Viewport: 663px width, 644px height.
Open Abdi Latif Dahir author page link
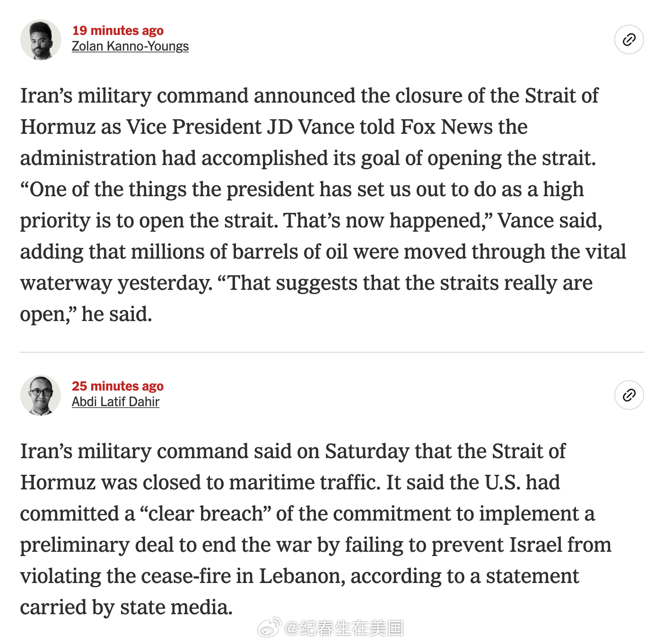[x=115, y=402]
